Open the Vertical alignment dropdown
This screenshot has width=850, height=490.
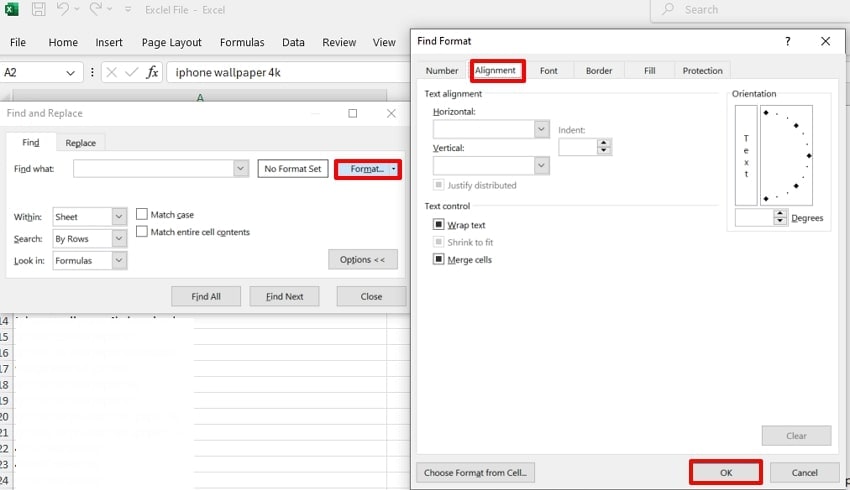tap(541, 165)
